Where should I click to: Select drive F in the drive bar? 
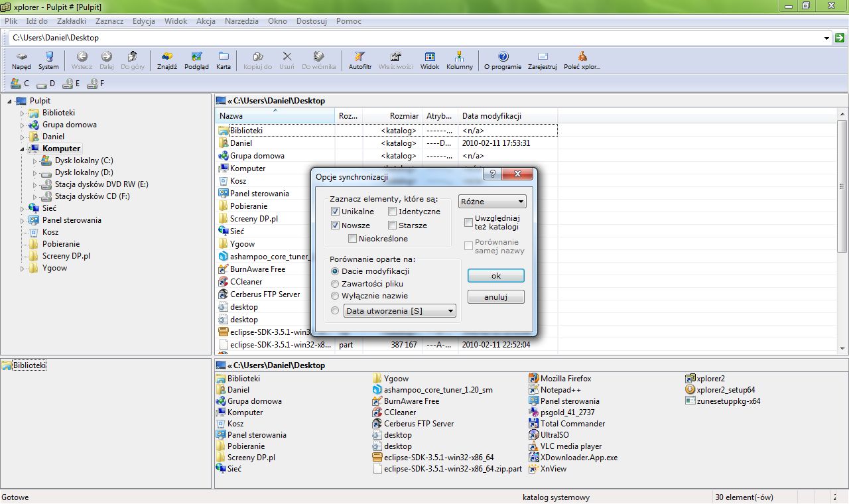[96, 84]
